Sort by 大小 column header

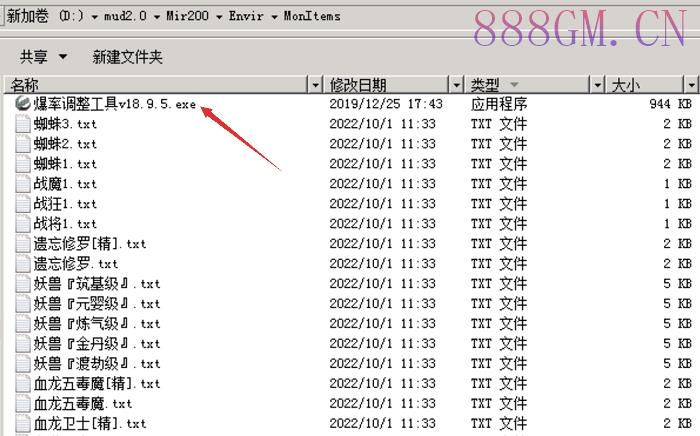point(645,84)
